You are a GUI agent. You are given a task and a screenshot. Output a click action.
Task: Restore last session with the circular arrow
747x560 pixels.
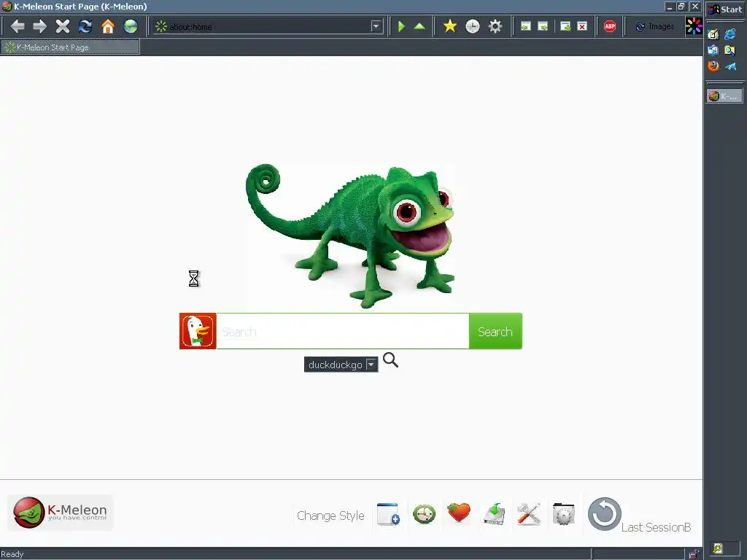point(604,514)
